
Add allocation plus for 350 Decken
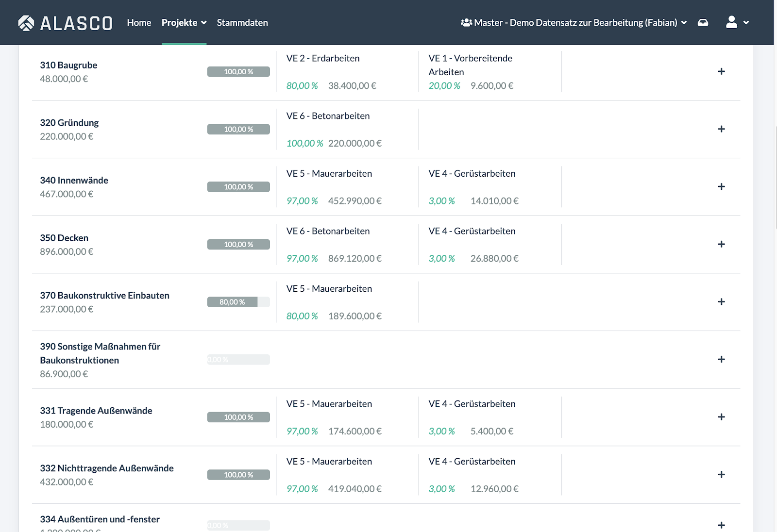click(721, 244)
